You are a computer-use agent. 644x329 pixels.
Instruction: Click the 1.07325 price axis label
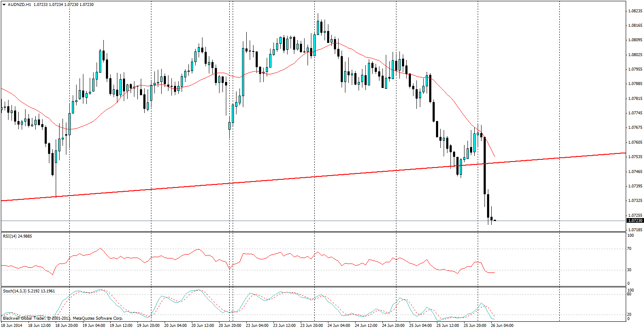click(635, 201)
